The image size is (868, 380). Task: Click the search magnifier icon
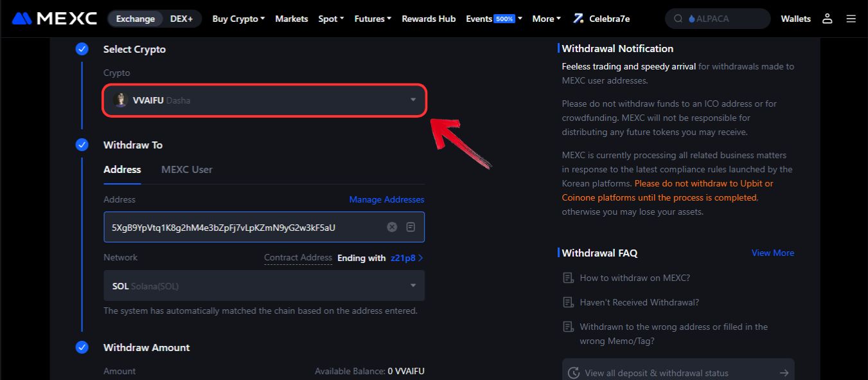click(678, 19)
